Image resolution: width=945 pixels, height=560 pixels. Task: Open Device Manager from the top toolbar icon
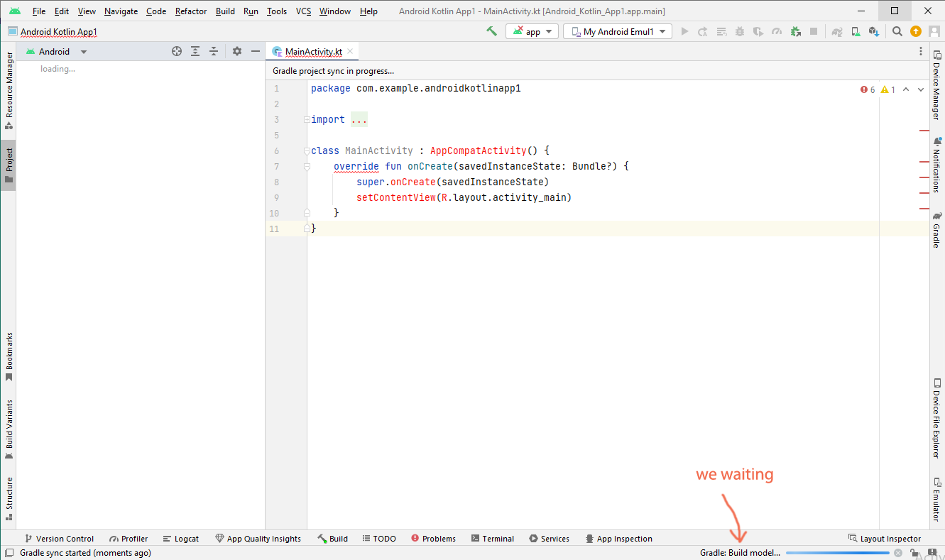coord(856,31)
